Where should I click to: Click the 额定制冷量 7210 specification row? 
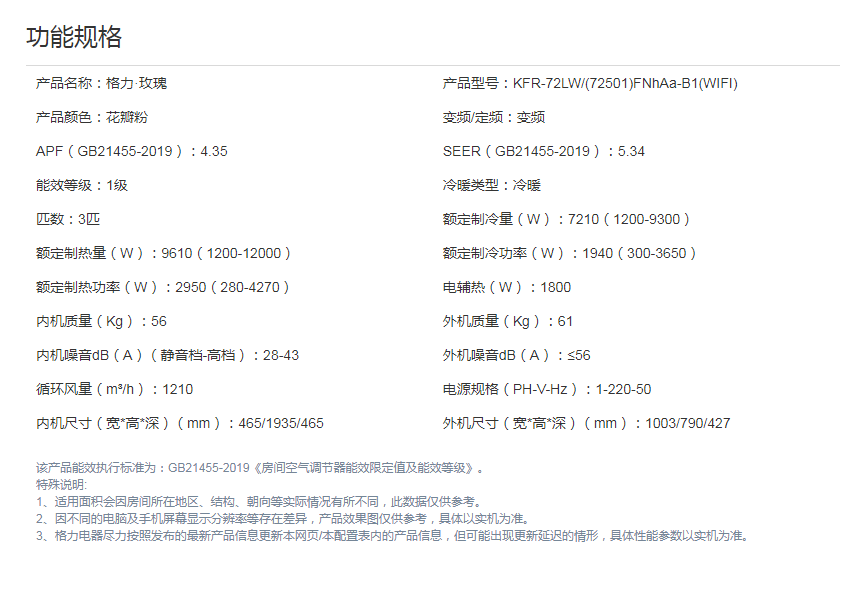click(566, 220)
